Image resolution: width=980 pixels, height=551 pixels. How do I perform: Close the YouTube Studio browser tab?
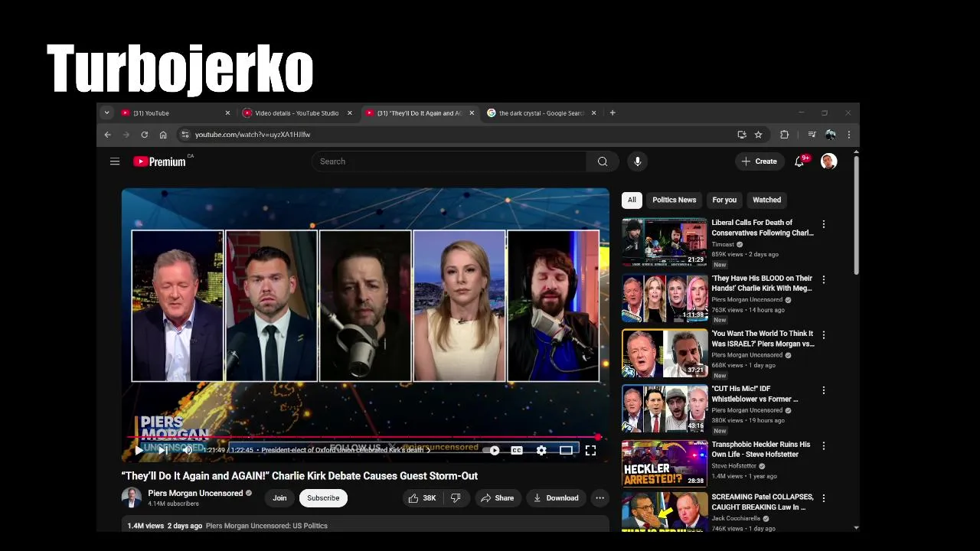(x=350, y=113)
